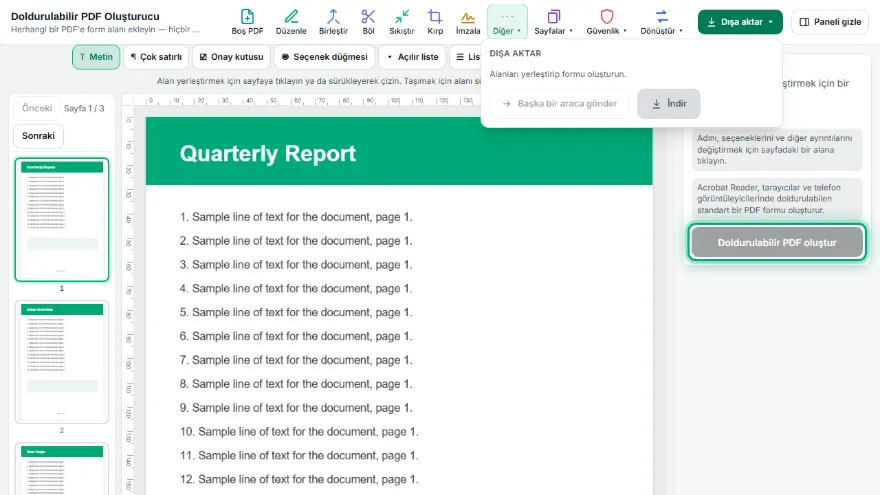
Task: Click the İndir download button
Action: point(668,104)
